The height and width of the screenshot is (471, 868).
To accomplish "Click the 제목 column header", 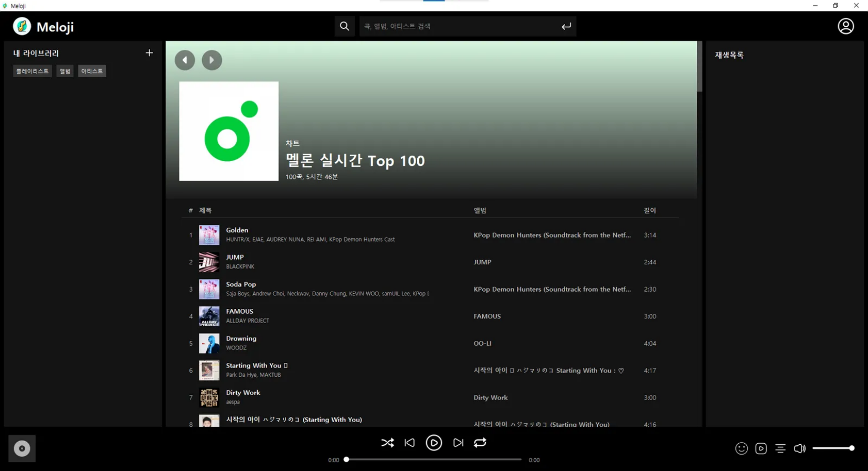I will [205, 210].
